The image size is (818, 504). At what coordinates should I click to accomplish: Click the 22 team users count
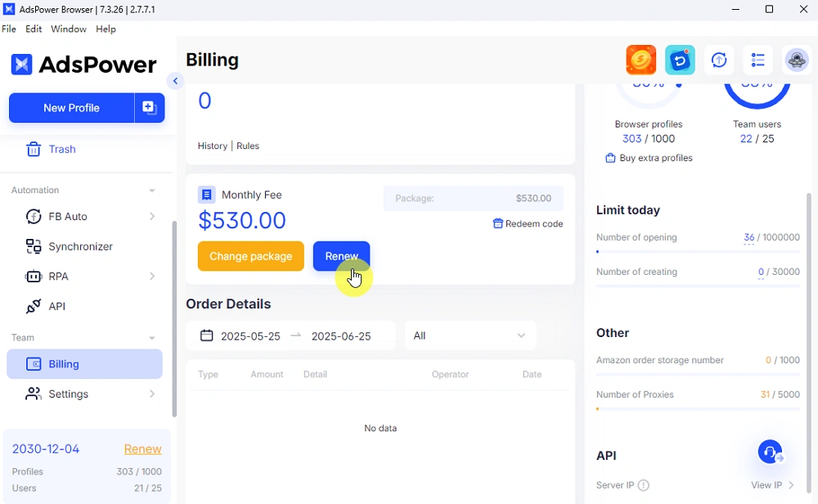pos(746,139)
